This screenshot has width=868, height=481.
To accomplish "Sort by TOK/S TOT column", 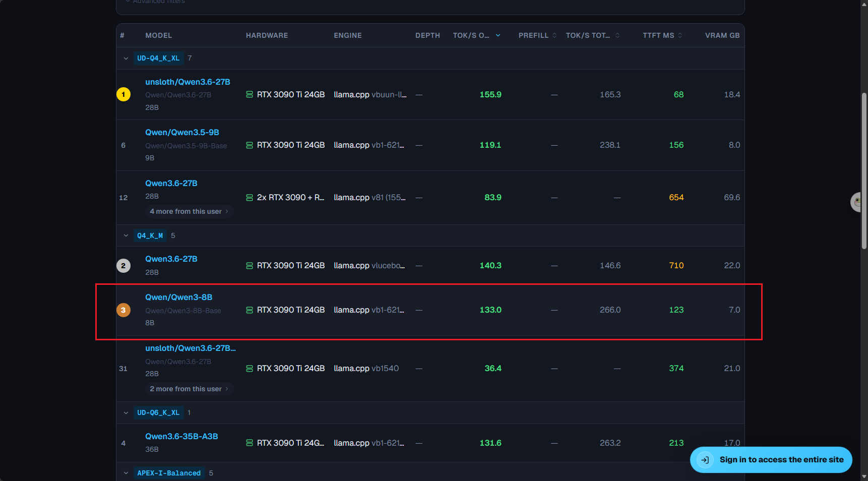I will [593, 35].
